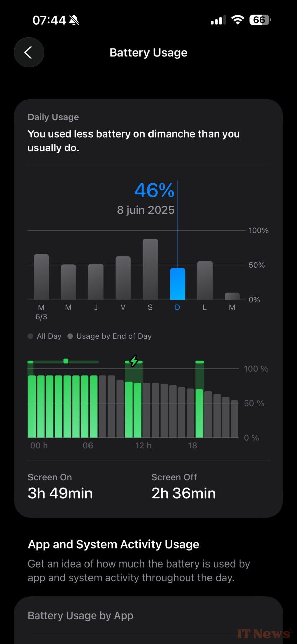Select the highlighted blue Sunday bar
Viewport: 297px width, 644px height.
177,284
